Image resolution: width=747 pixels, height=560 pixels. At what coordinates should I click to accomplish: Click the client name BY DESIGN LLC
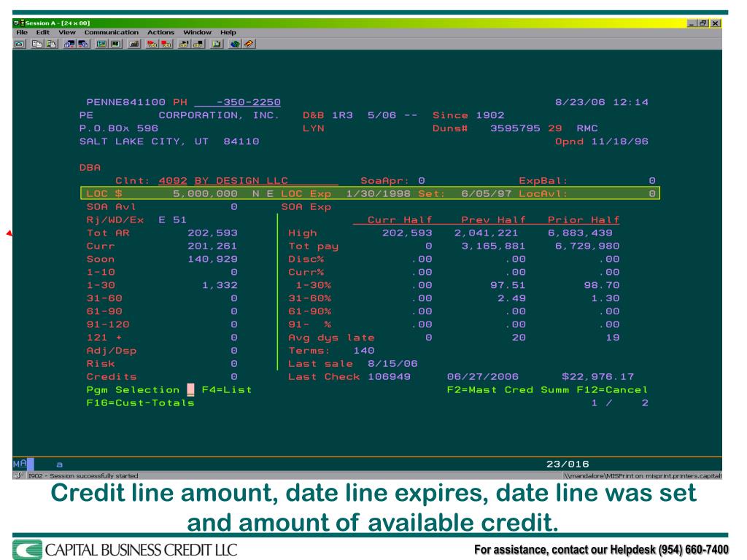point(241,181)
